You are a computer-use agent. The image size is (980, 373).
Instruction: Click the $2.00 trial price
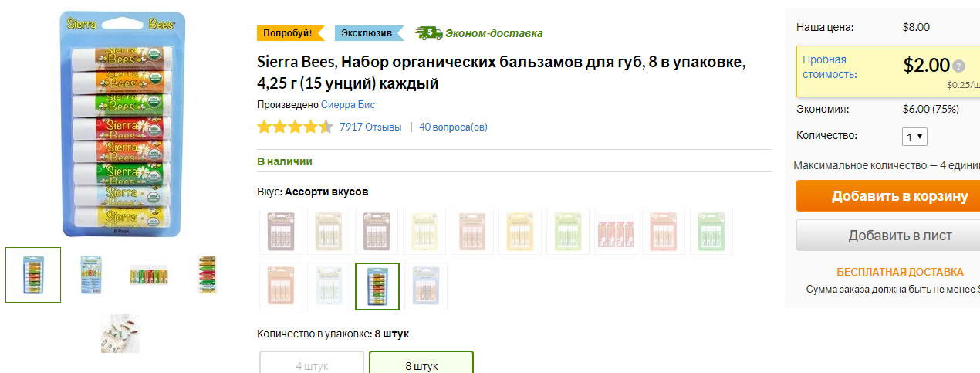point(926,66)
